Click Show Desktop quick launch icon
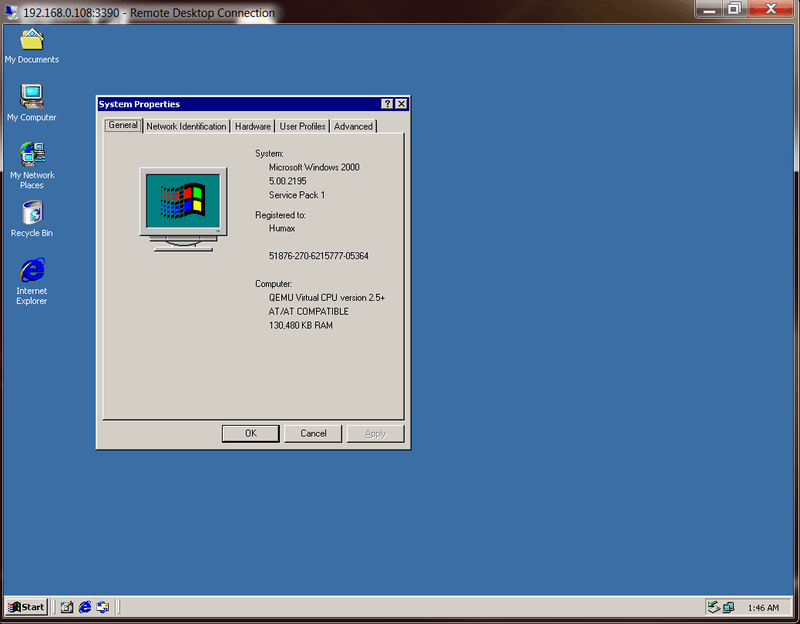 pos(66,607)
